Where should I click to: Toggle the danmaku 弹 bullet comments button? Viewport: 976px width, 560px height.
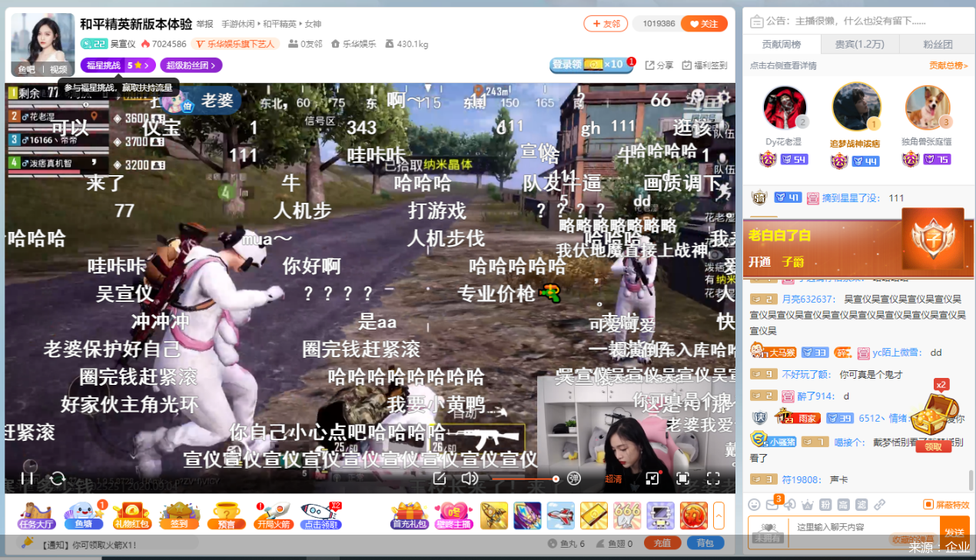(574, 479)
